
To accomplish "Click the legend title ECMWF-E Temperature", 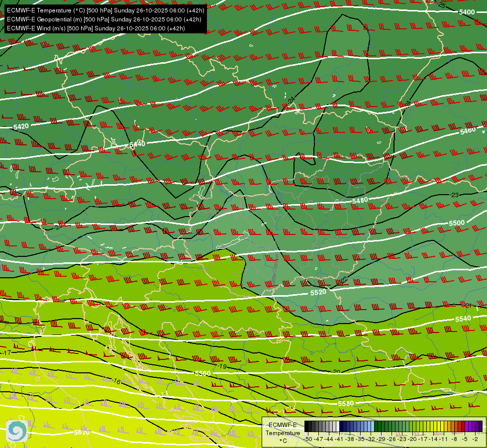I will pyautogui.click(x=283, y=429).
